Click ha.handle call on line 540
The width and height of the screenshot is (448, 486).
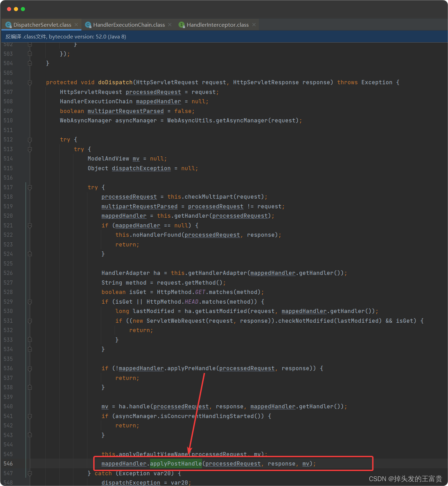[134, 407]
